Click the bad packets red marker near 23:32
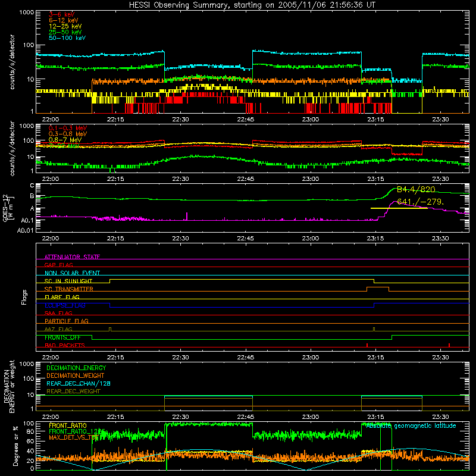The image size is (476, 476). [449, 345]
